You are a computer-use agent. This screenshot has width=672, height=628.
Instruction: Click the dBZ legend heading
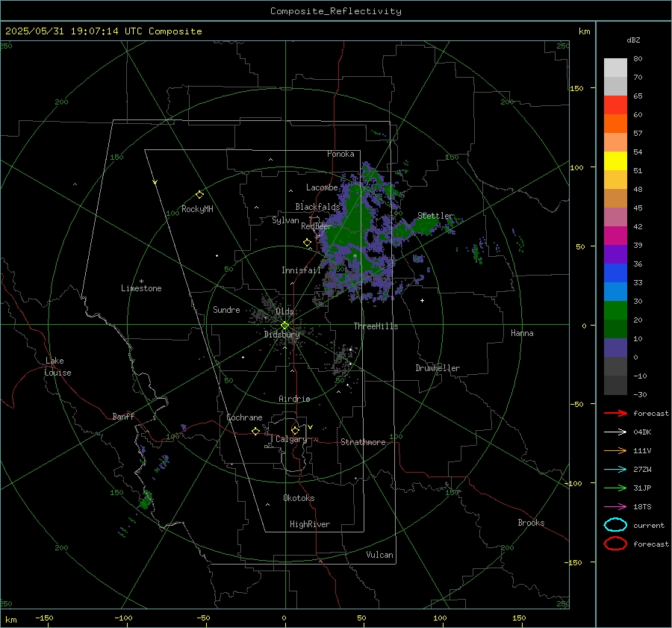(633, 40)
